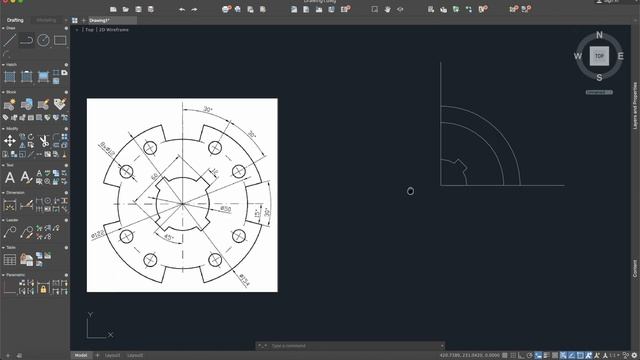Click the Redo arrow in top toolbar
640x360 pixels.
point(195,9)
